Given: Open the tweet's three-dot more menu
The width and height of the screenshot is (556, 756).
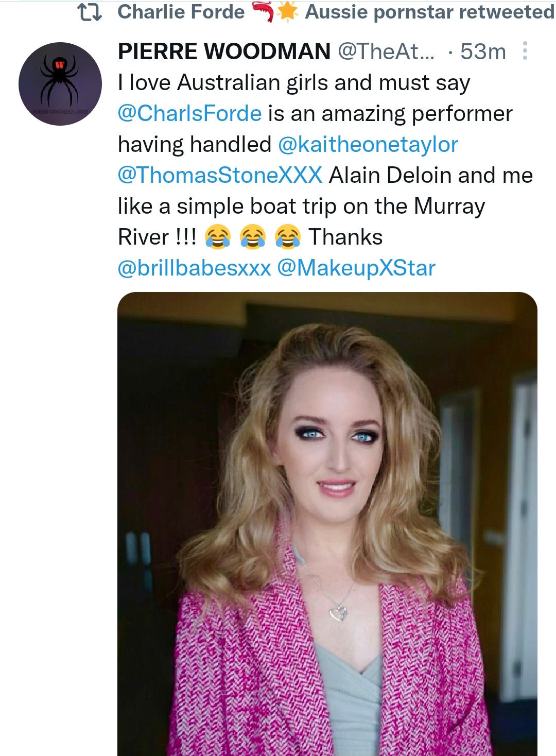Looking at the screenshot, I should pyautogui.click(x=525, y=51).
